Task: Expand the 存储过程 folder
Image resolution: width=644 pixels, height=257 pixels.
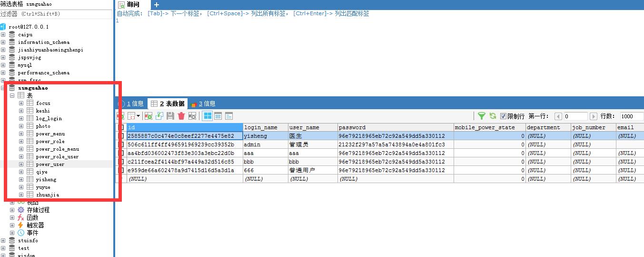Action: point(12,210)
